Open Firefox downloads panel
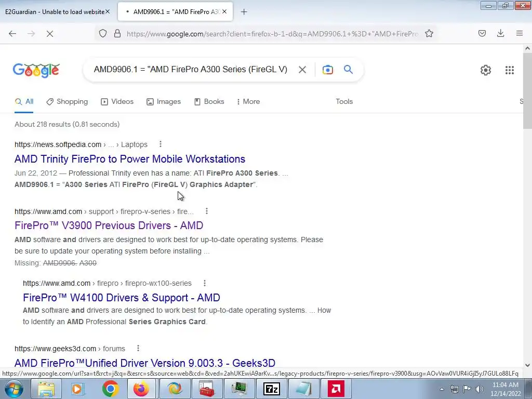This screenshot has height=399, width=532. coord(500,33)
